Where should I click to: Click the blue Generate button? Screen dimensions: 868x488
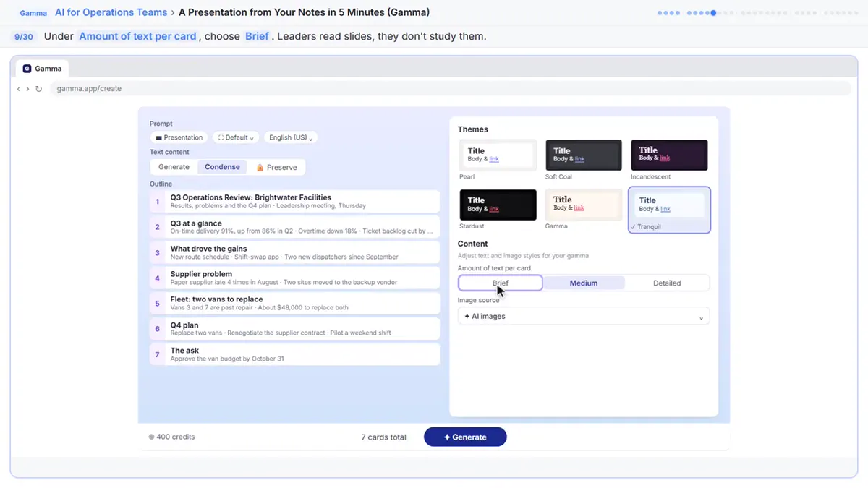tap(465, 437)
